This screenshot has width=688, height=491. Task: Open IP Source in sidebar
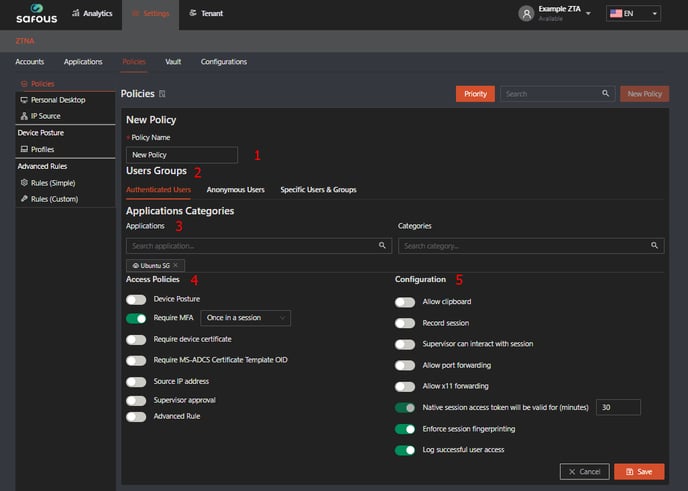click(65, 116)
